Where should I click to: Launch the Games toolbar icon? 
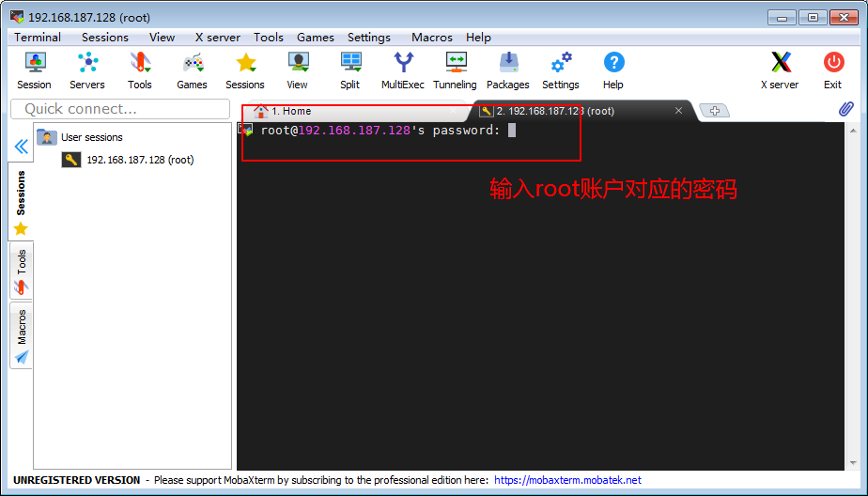coord(192,70)
